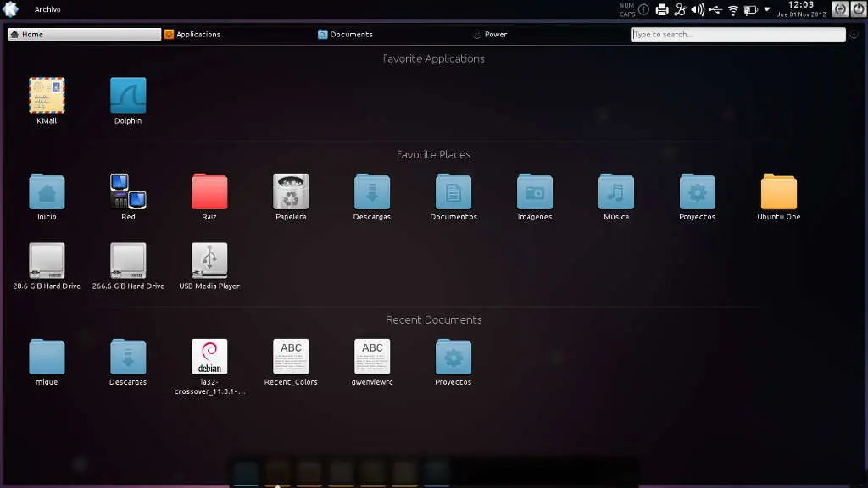Open the Documentos folder
Screen dimensions: 868x488
coord(453,197)
